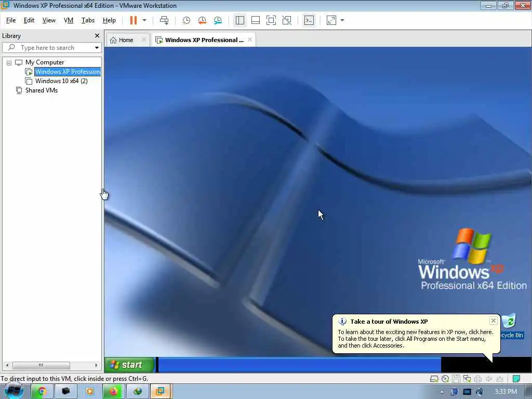Click the network adapter status icon
532x399 pixels.
467,379
